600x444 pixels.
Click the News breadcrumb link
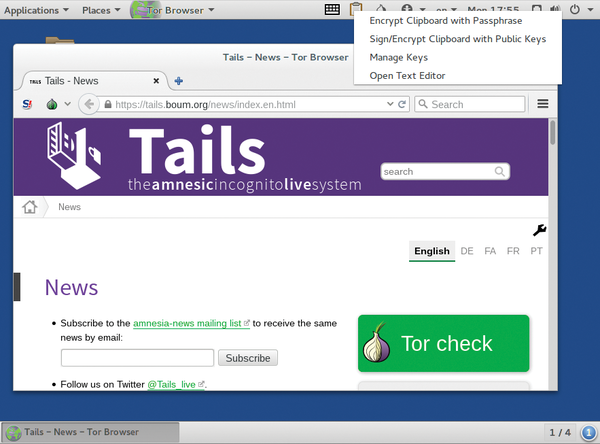69,207
